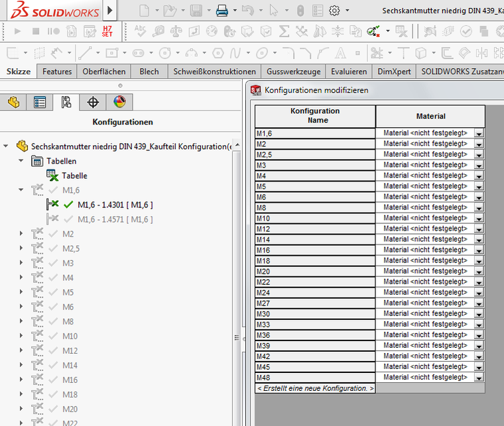Collapse the M1,6 configuration node
504x426 pixels.
(21, 189)
